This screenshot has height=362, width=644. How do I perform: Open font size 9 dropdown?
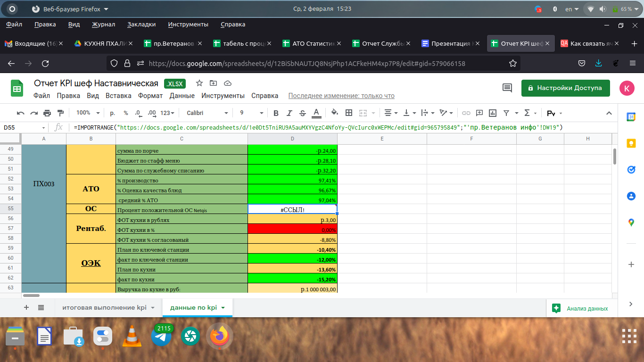coord(252,113)
